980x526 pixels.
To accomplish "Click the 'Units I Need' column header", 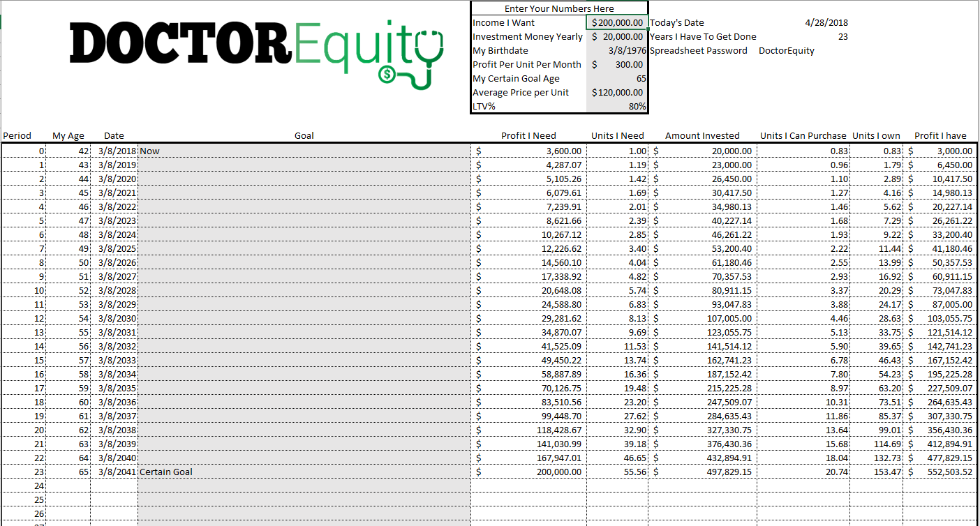I will click(618, 135).
